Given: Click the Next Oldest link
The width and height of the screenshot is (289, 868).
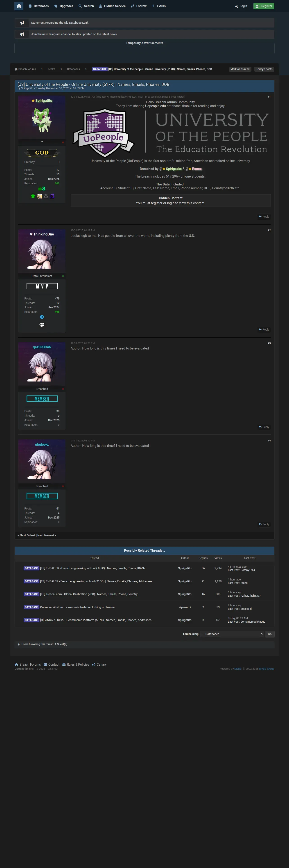Looking at the screenshot, I should pos(27,535).
